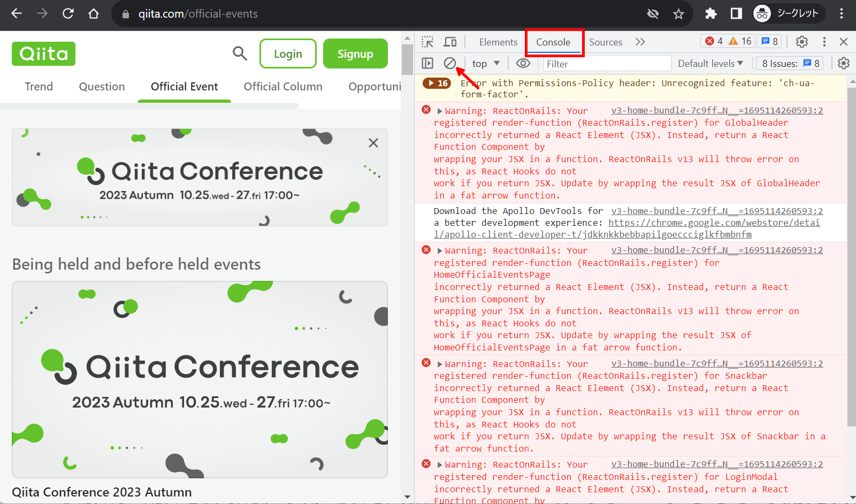
Task: Expand the HomeOfficialEventsPage warning message
Action: [x=440, y=251]
